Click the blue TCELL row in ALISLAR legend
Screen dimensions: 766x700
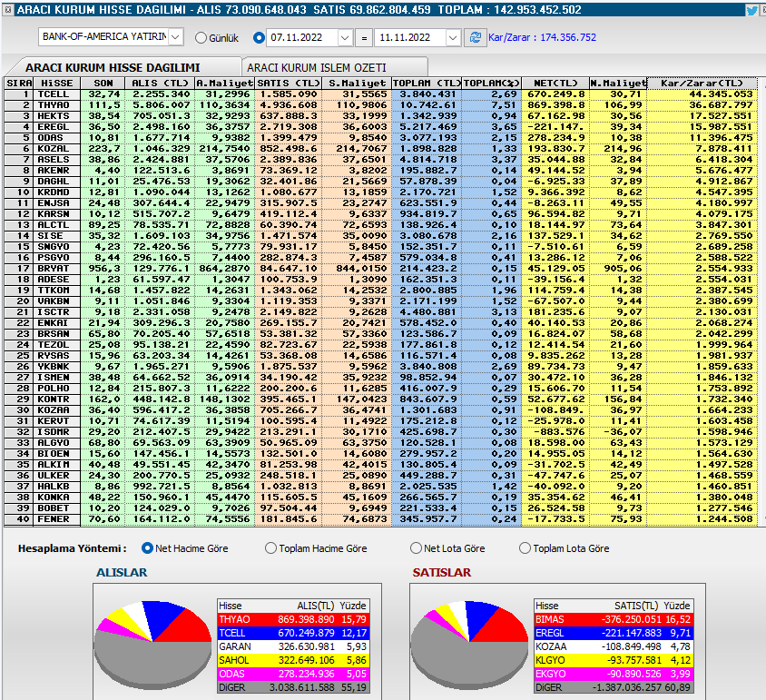(x=293, y=633)
